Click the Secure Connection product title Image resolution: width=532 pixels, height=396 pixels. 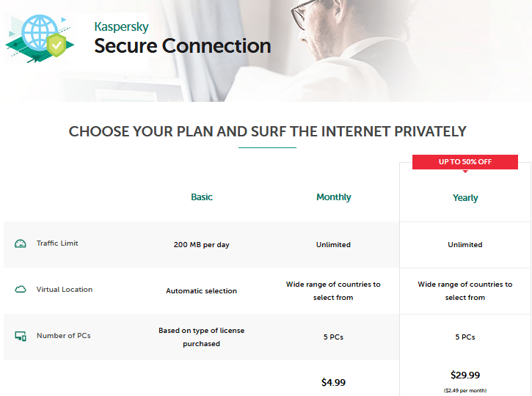[183, 45]
